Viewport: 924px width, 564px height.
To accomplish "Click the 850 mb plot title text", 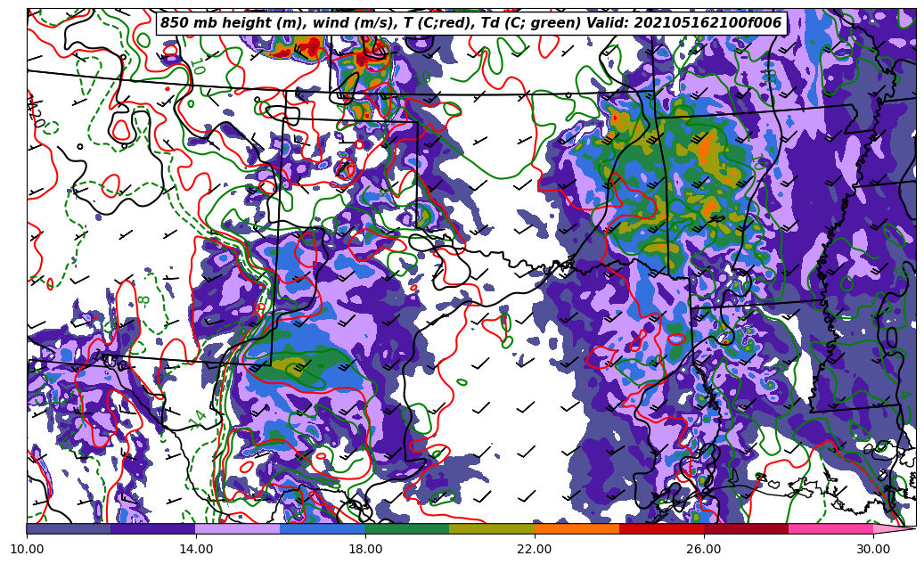I will [470, 23].
